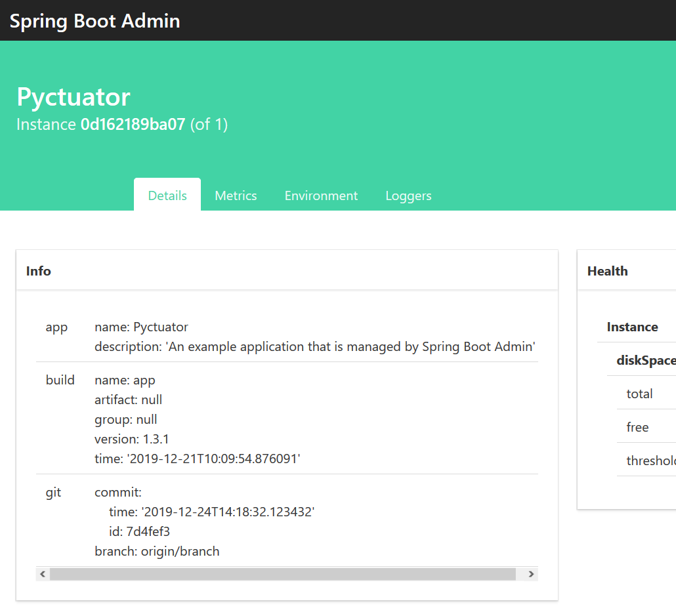Screen dimensions: 676x616
Task: Click the Instance row in Health
Action: click(x=637, y=327)
